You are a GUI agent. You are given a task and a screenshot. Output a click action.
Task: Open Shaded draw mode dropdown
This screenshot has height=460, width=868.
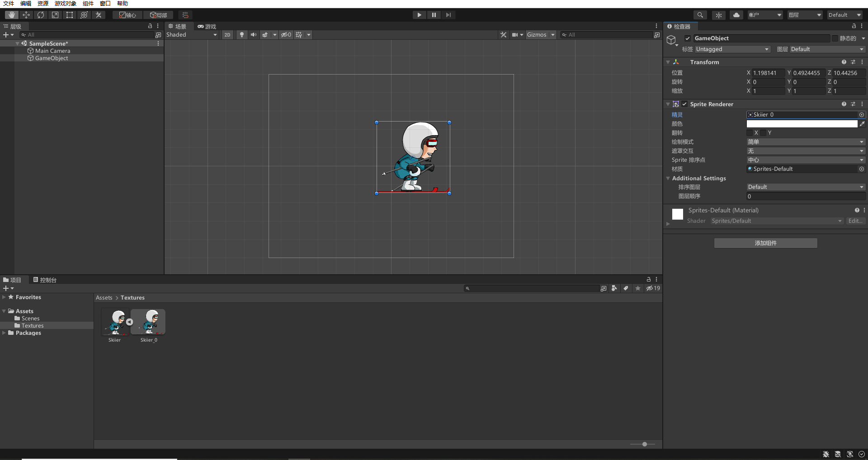click(192, 35)
